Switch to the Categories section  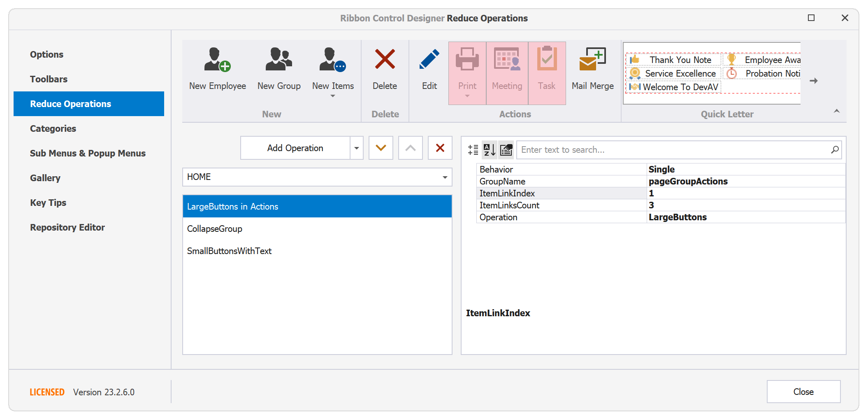(53, 128)
